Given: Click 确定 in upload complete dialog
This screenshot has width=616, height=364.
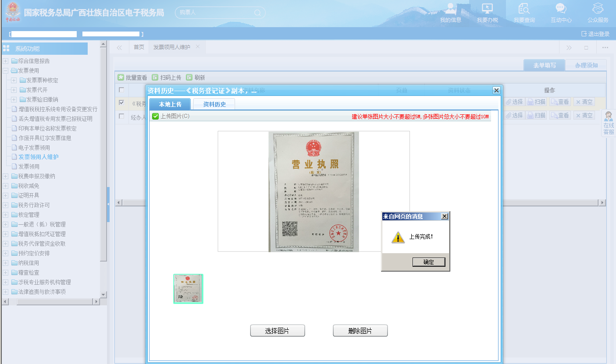Looking at the screenshot, I should [429, 262].
